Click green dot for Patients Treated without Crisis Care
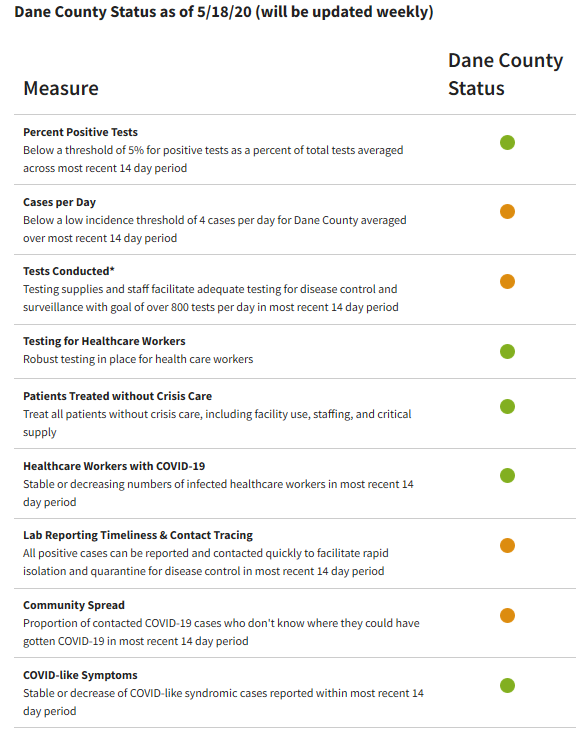Screen dimensions: 585x737 click(x=507, y=406)
